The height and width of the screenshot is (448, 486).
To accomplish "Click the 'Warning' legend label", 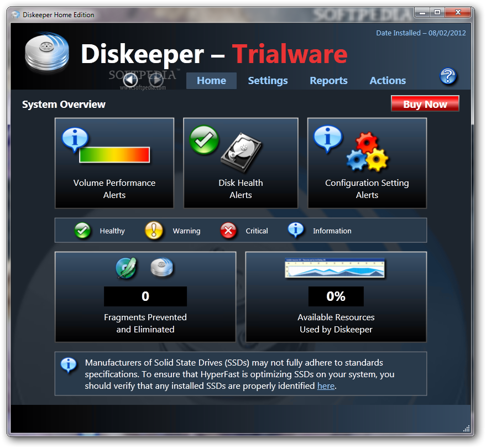I will coord(186,231).
